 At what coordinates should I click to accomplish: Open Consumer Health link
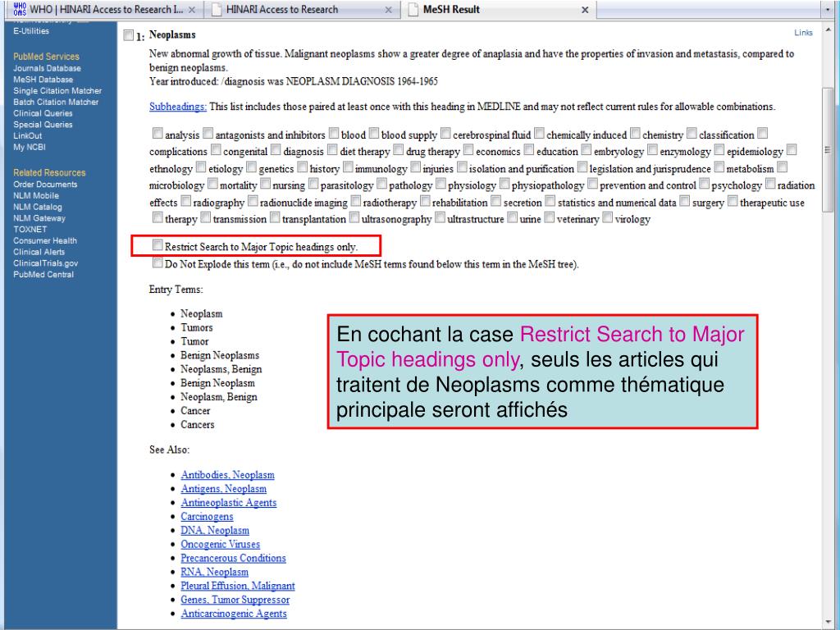click(x=45, y=240)
